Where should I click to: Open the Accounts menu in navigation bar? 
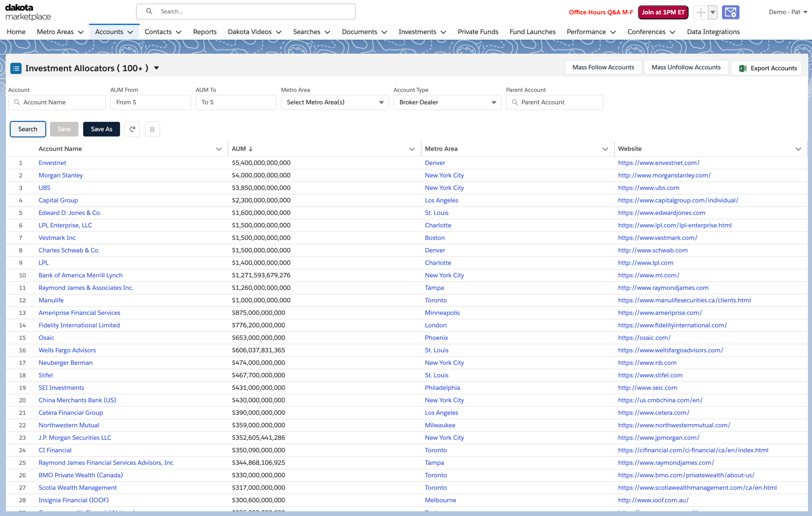[114, 32]
